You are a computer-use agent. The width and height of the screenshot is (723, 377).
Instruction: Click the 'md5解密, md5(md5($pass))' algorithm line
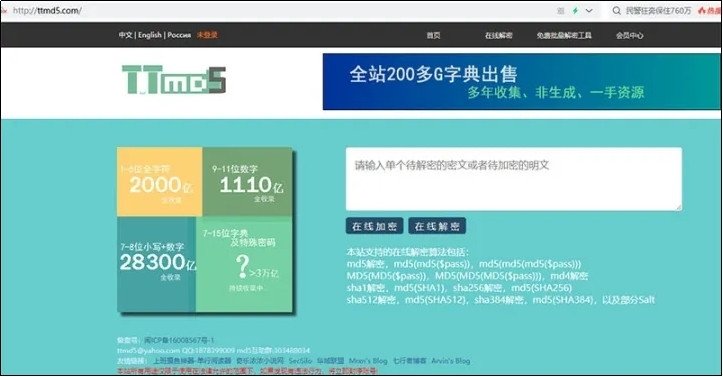tap(464, 264)
